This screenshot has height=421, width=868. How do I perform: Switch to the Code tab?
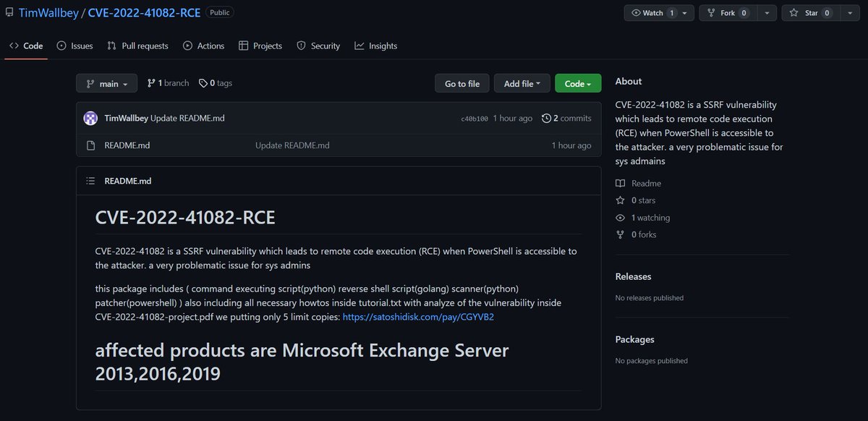click(x=26, y=46)
